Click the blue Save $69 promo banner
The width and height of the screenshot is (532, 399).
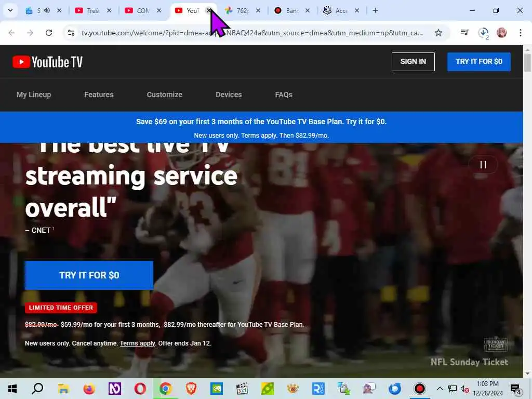tap(261, 127)
